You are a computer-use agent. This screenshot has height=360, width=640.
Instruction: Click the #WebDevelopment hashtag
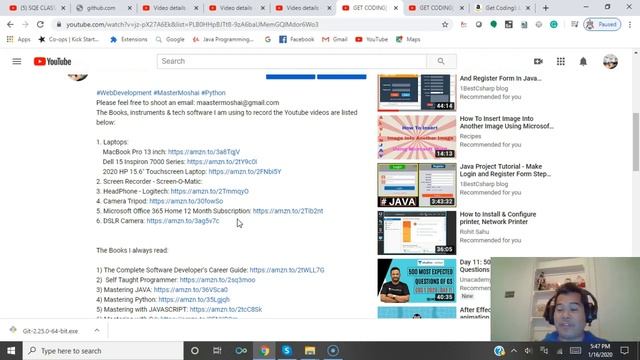pyautogui.click(x=124, y=93)
